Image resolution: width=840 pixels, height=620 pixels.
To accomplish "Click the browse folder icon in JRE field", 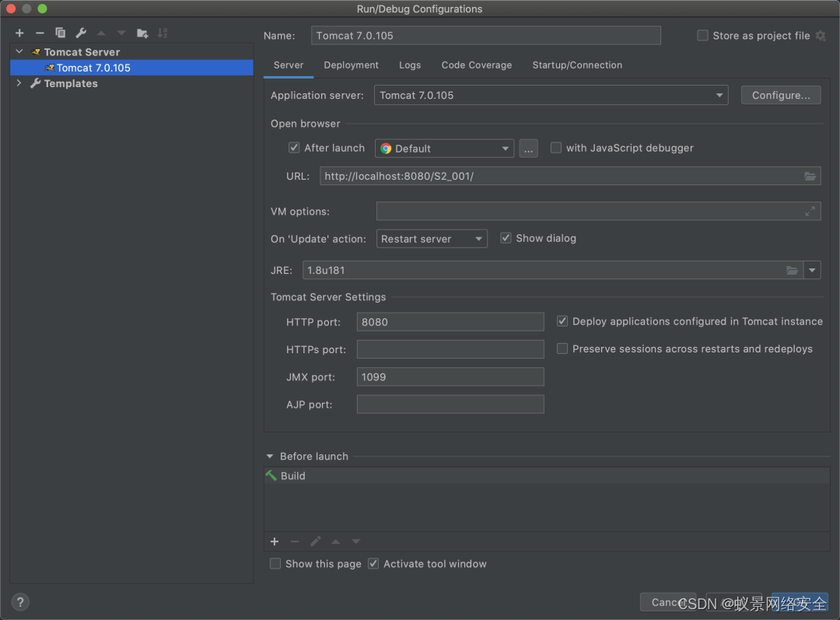I will (x=792, y=271).
